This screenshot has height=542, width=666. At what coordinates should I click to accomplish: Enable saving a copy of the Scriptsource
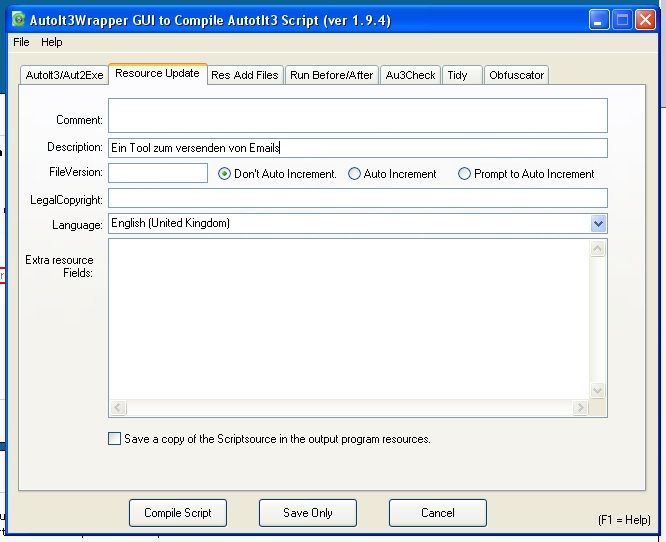point(115,439)
